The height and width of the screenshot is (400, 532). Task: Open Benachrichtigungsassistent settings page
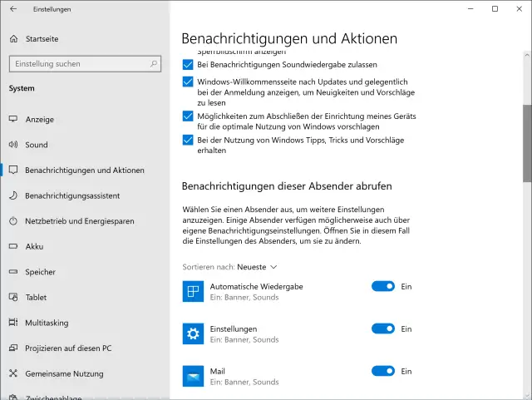pyautogui.click(x=85, y=195)
